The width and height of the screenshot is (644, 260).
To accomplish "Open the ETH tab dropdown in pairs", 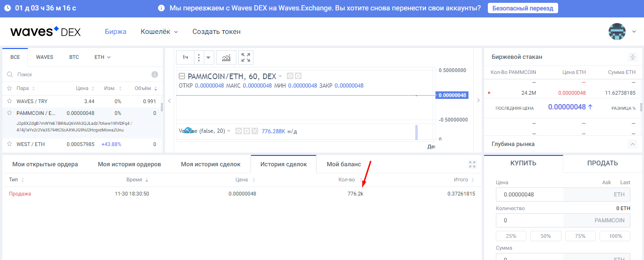I will coord(102,57).
